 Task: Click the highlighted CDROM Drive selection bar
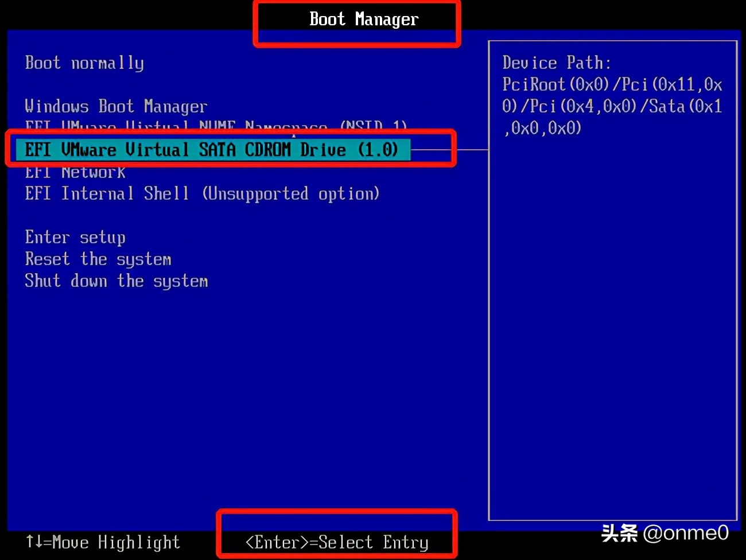[212, 150]
